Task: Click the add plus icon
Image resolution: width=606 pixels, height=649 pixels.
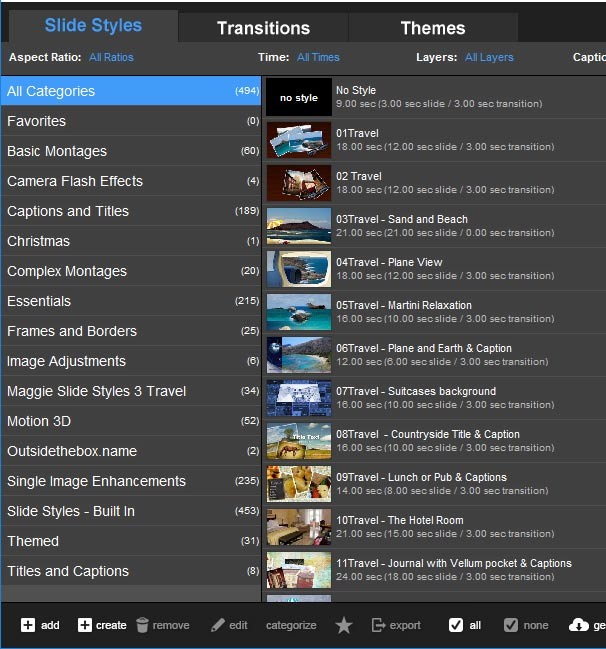Action: tap(28, 625)
